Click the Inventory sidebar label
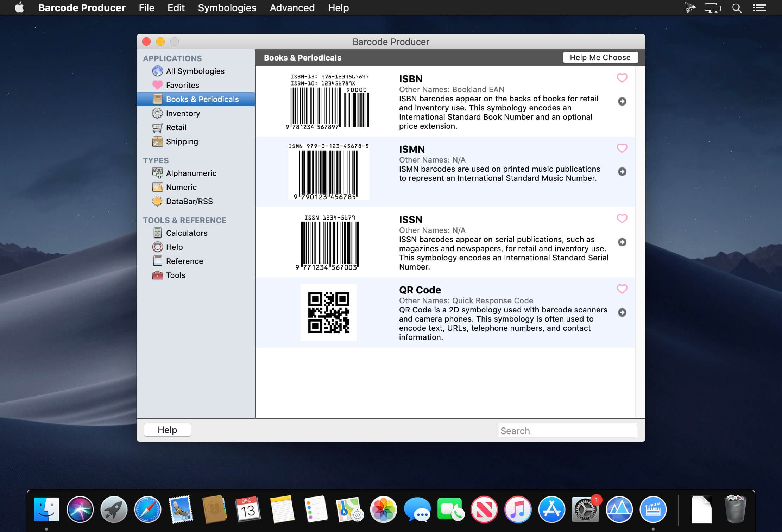This screenshot has width=782, height=532. pyautogui.click(x=183, y=113)
